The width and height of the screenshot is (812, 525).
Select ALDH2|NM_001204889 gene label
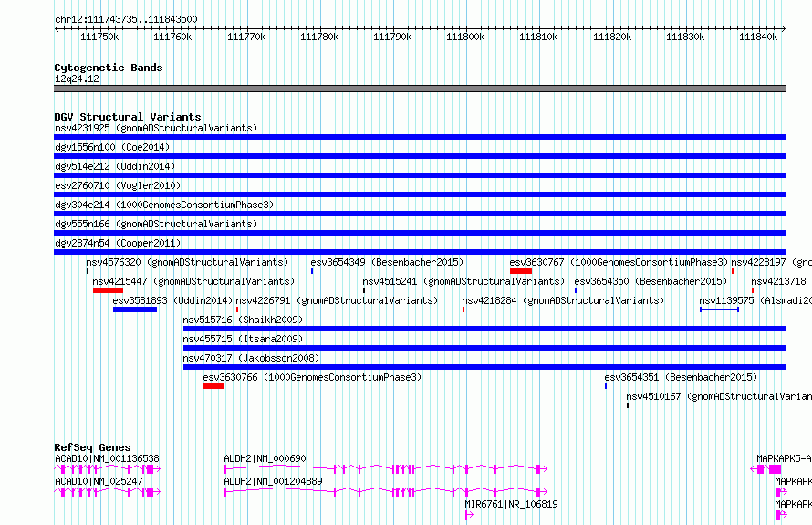point(273,481)
